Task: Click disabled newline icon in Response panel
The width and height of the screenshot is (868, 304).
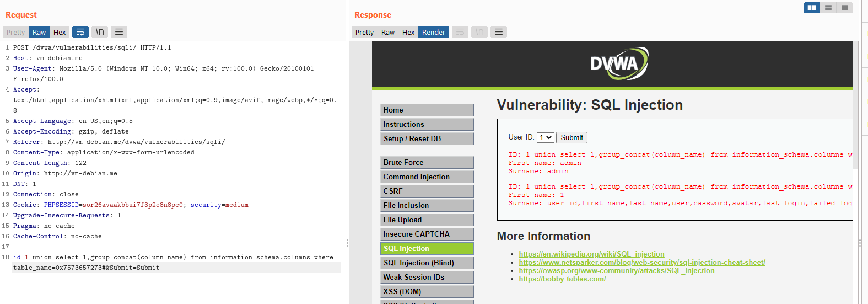Action: (479, 32)
